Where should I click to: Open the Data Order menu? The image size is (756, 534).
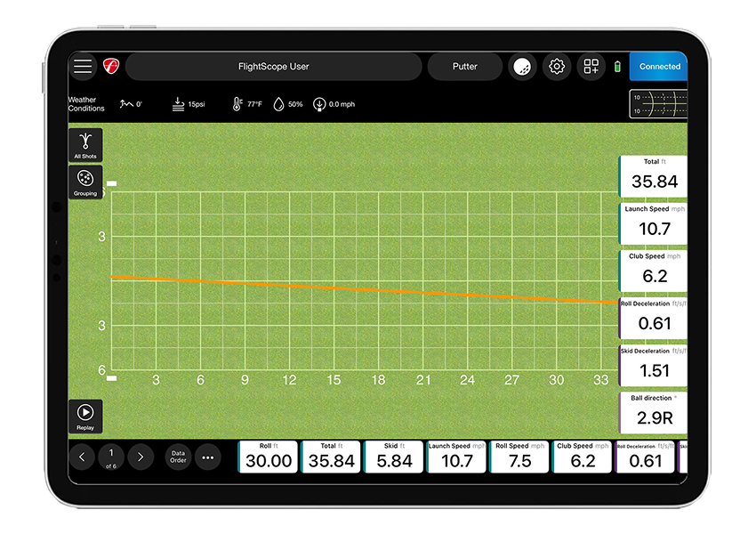(178, 457)
